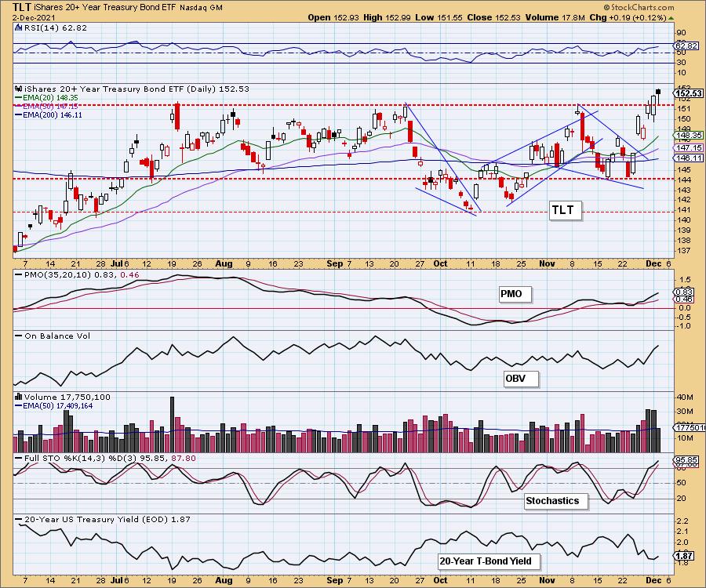Viewport: 706px width, 588px height.
Task: Click the 62.82 RSI value tag on axis
Action: [x=687, y=46]
